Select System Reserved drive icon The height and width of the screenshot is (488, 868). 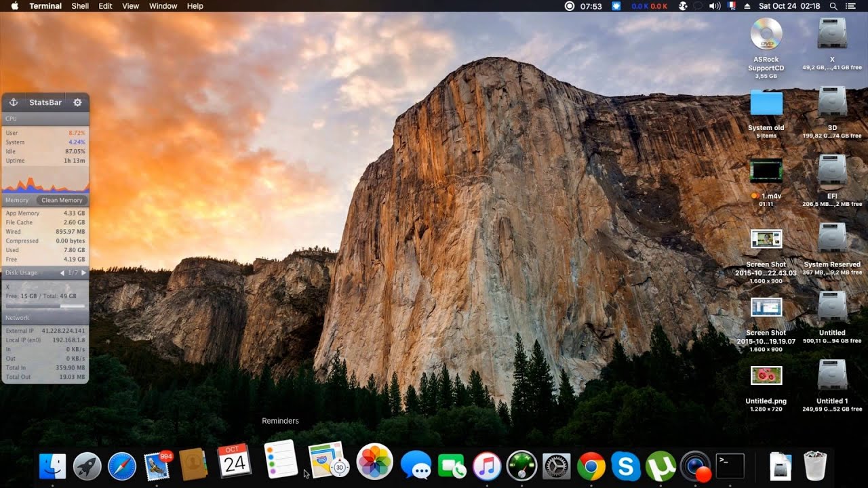[832, 238]
